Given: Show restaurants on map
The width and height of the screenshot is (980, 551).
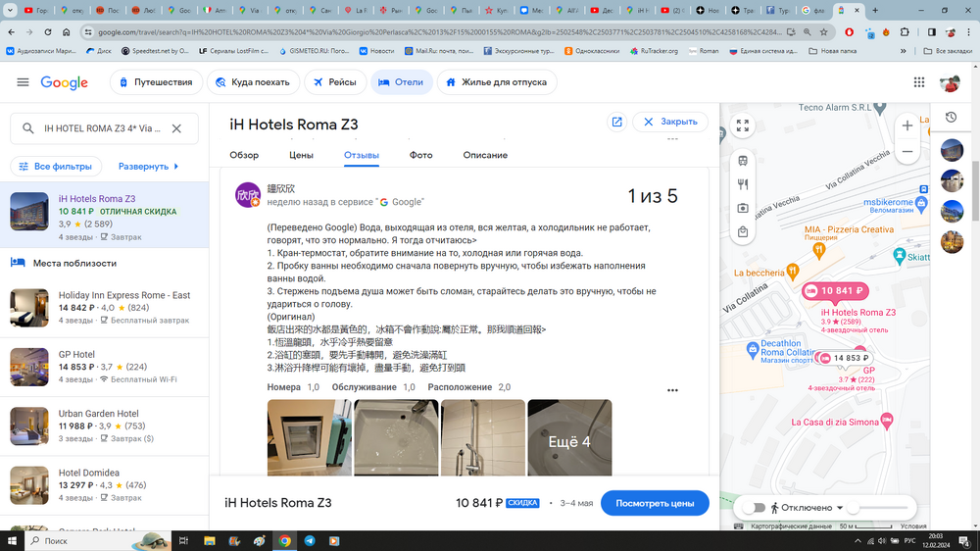Looking at the screenshot, I should (743, 184).
